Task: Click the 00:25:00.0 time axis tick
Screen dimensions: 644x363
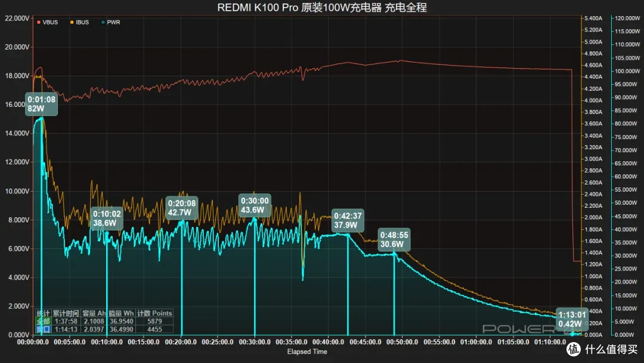Action: 217,342
